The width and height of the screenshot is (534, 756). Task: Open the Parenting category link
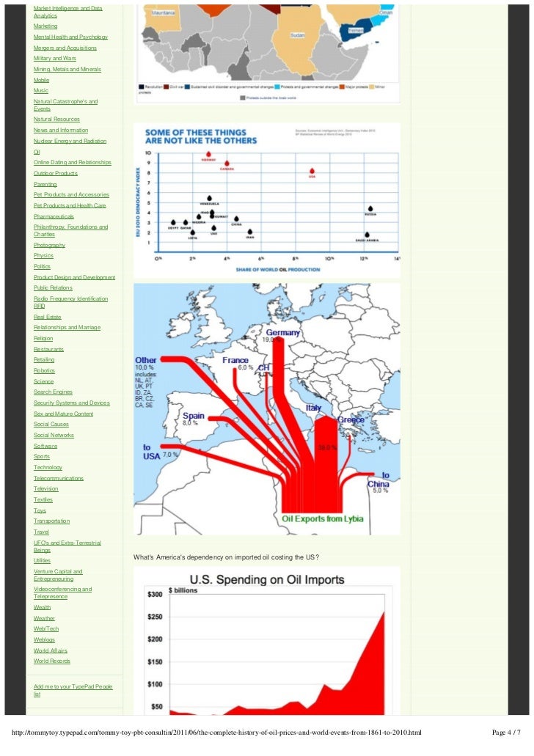(x=45, y=184)
